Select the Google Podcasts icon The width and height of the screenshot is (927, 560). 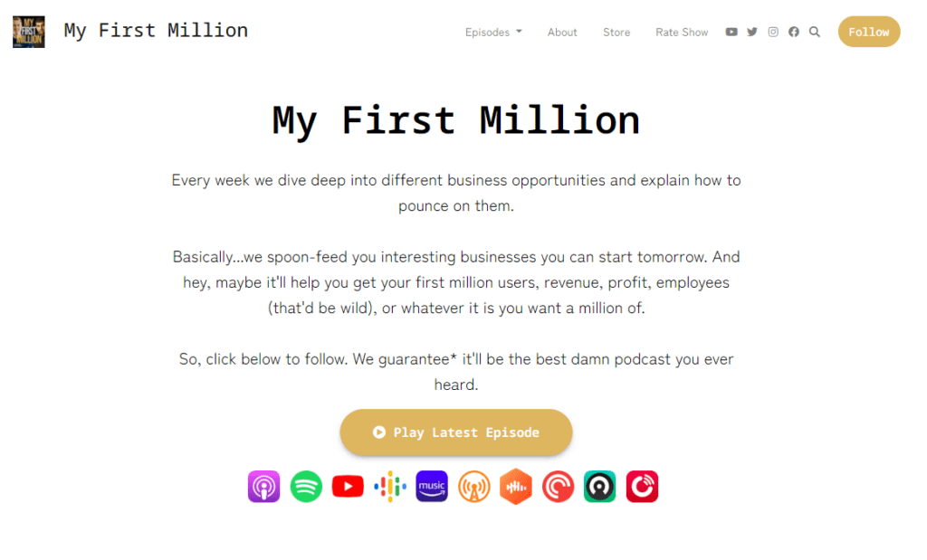pos(390,487)
